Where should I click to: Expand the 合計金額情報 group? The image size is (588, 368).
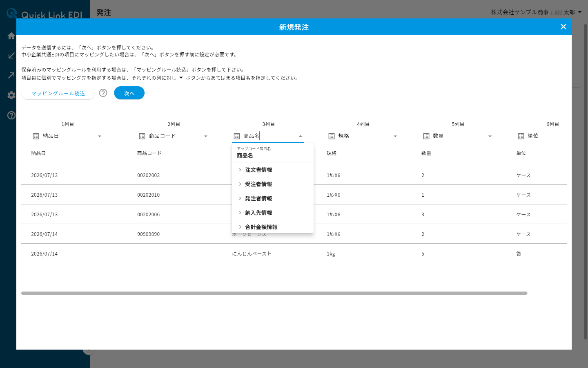(x=273, y=227)
